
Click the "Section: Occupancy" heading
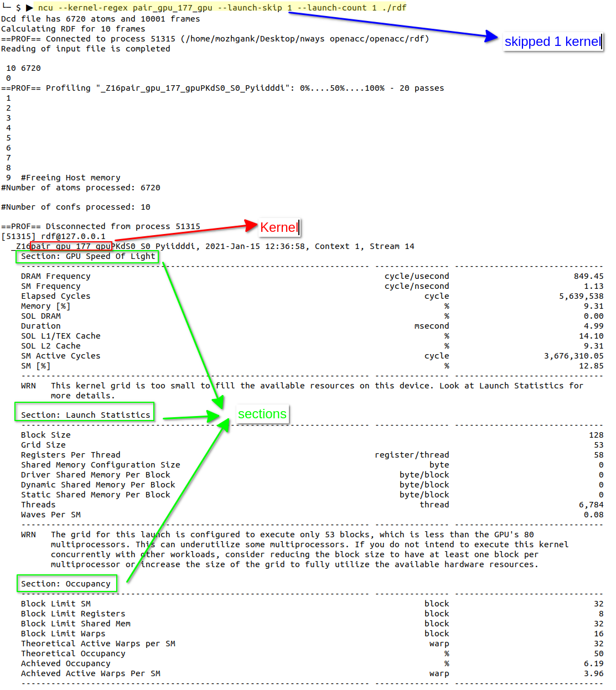pos(66,584)
